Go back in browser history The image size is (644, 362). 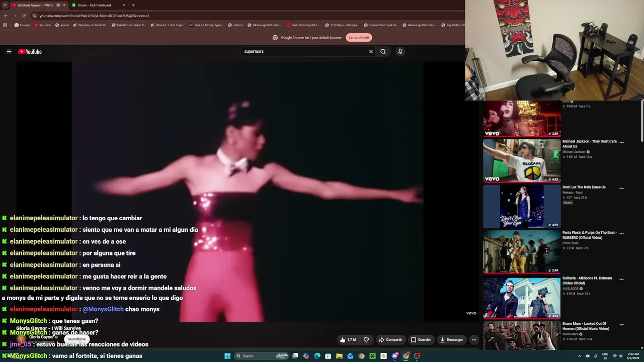6,16
